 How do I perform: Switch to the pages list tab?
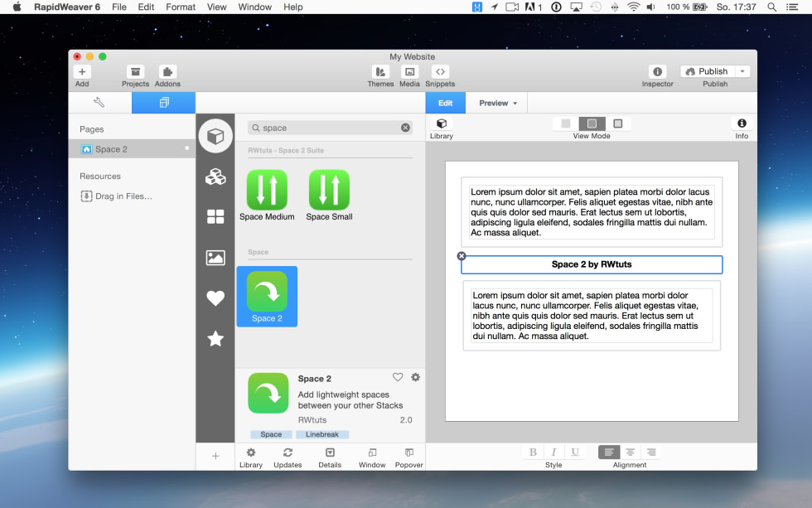[164, 103]
